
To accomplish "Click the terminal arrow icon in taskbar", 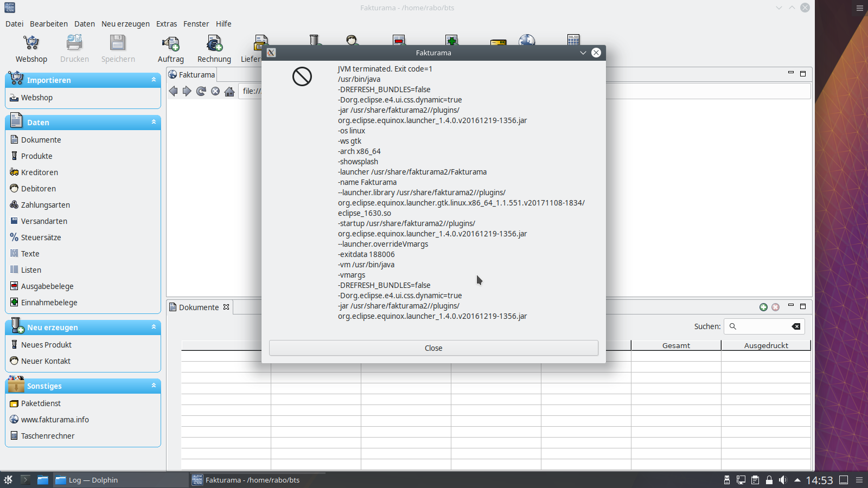I will (25, 480).
